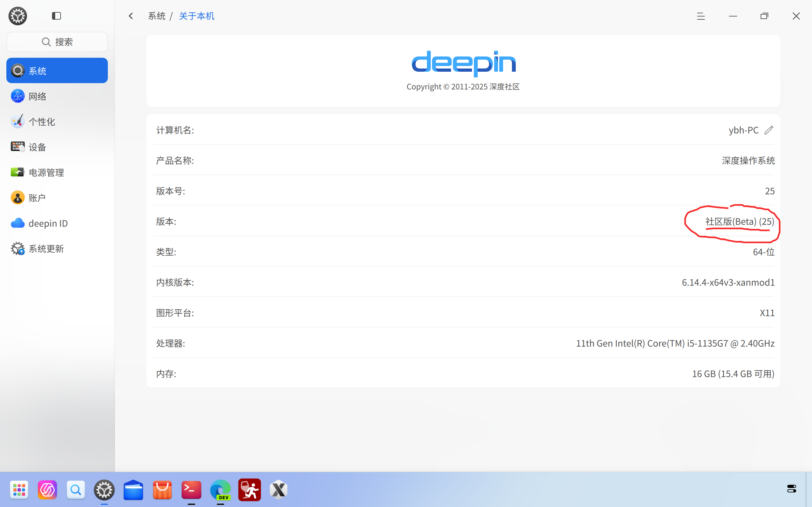The width and height of the screenshot is (812, 507).
Task: Click Control Center gear in dock
Action: coord(104,490)
